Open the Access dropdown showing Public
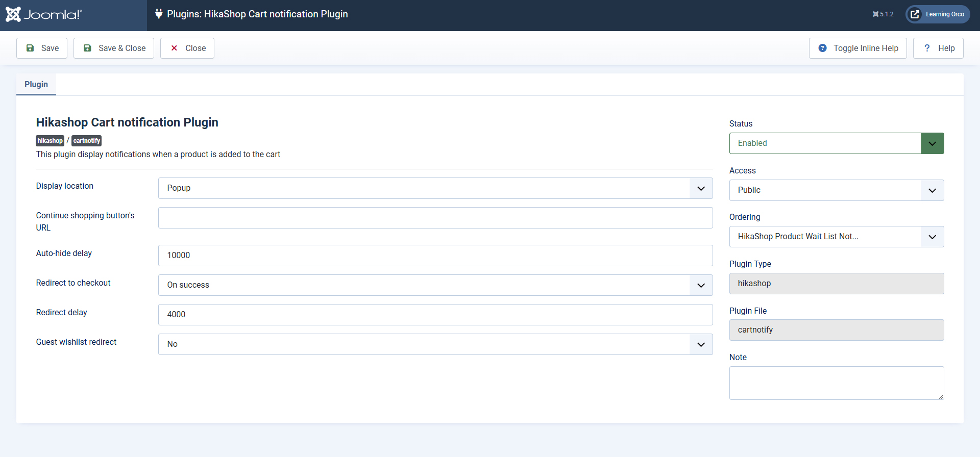Screen dimensions: 980x457 [x=837, y=190]
